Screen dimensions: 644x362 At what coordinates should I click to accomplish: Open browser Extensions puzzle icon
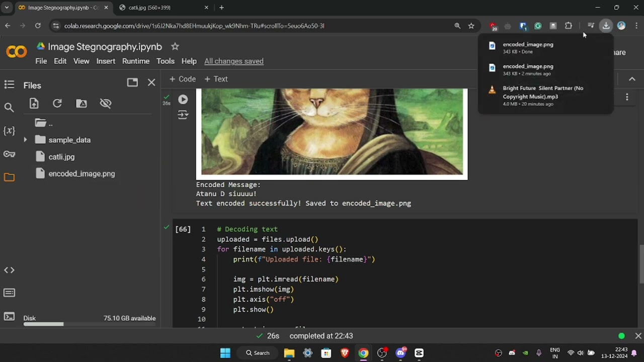(x=569, y=26)
